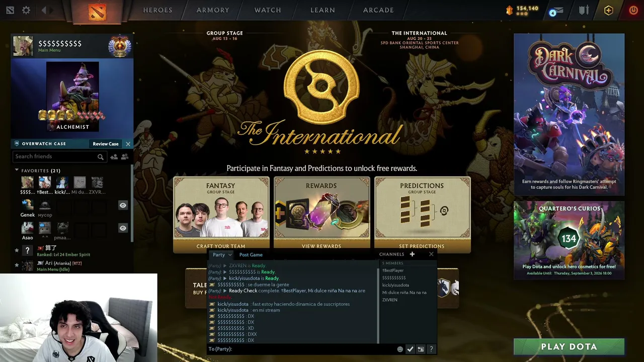Open the ARCADE menu

point(378,10)
